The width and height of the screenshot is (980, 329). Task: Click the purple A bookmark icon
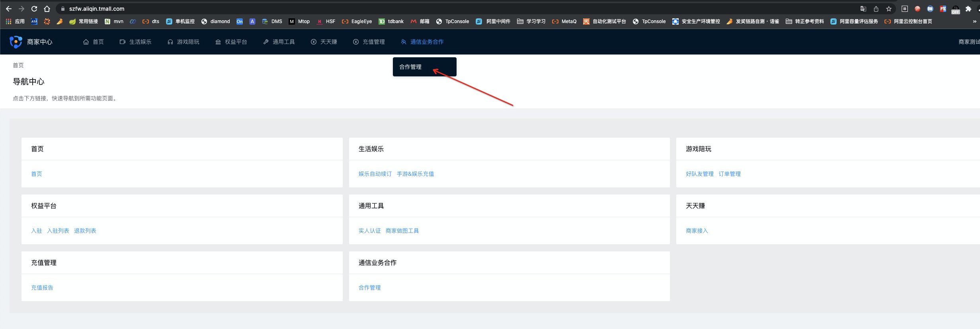252,21
